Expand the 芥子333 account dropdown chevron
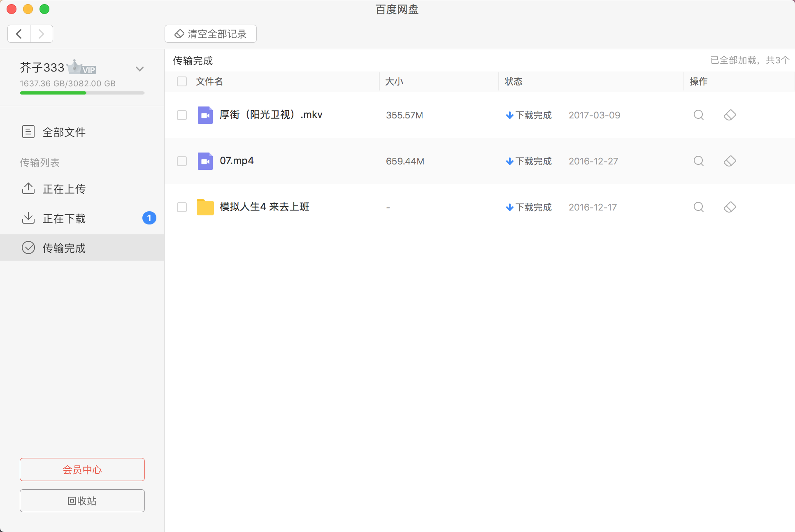This screenshot has height=532, width=795. pos(140,69)
